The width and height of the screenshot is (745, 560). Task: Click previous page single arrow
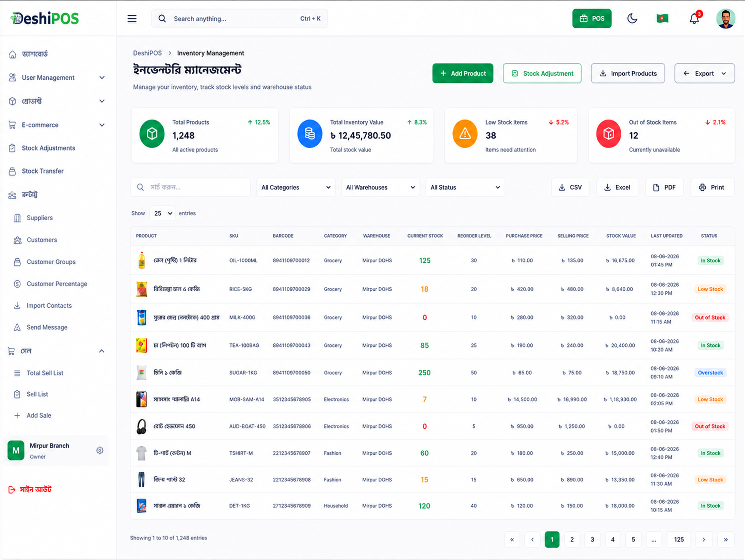point(532,540)
